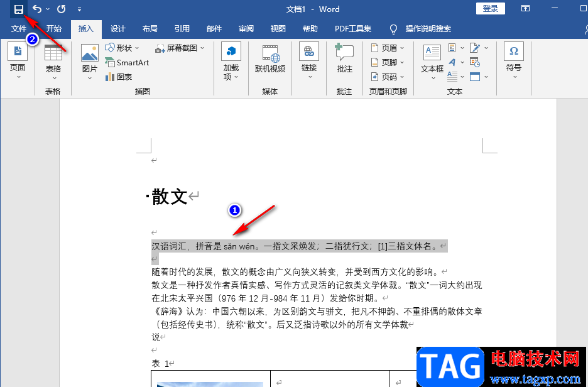588x387 pixels.
Task: Click the 联机视频 online video icon
Action: [270, 53]
